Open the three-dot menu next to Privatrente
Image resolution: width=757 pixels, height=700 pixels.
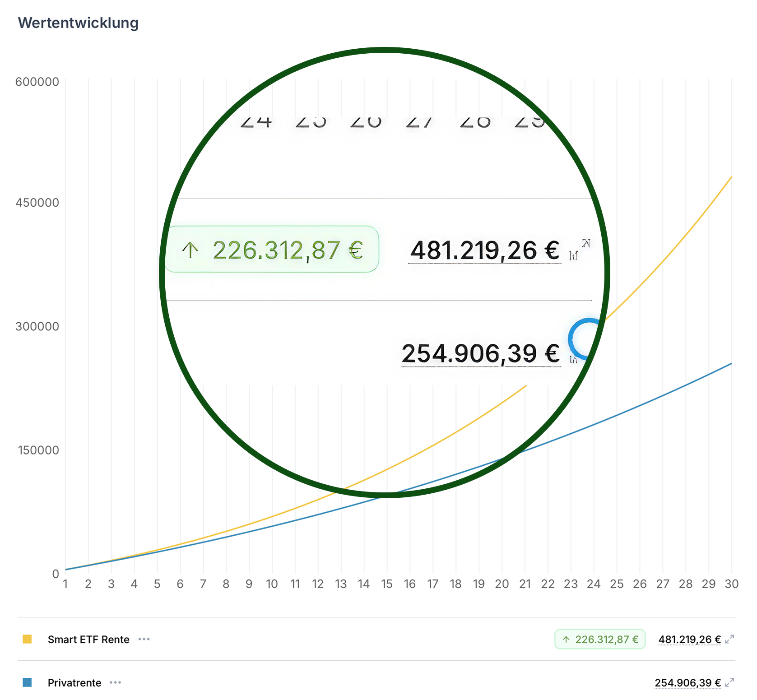tap(115, 683)
